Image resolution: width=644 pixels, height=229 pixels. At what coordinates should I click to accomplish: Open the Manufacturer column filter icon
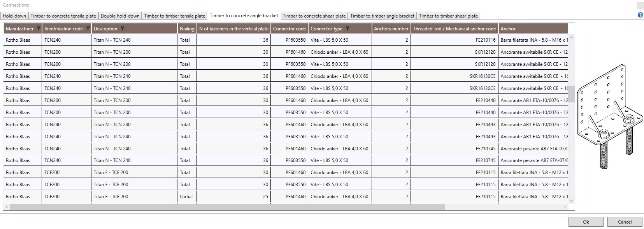click(38, 29)
